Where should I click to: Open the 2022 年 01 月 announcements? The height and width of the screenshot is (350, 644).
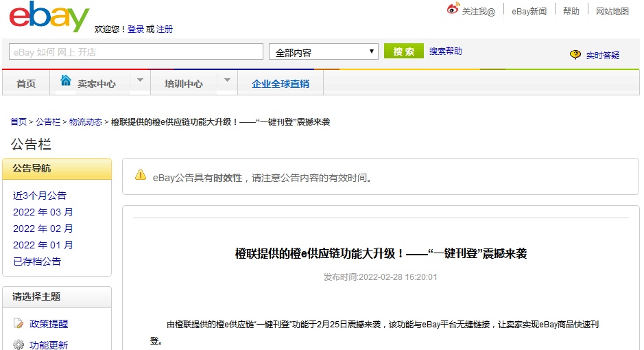tap(43, 245)
